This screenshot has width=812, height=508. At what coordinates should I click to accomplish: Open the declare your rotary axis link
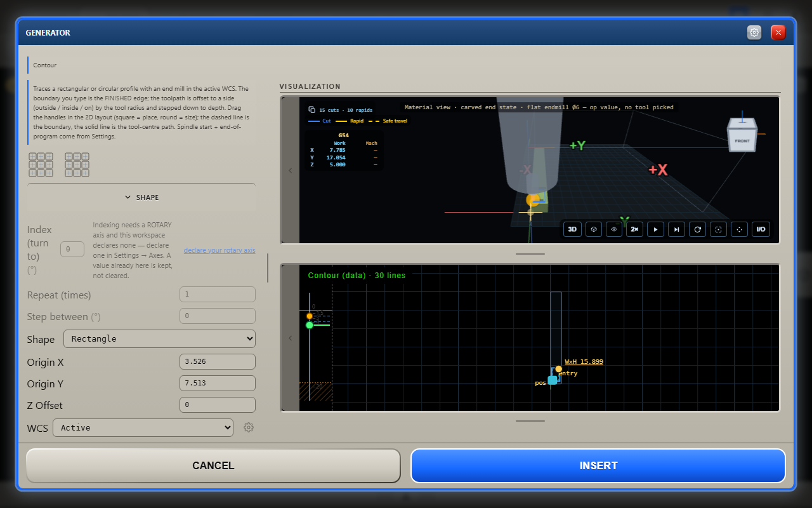point(219,250)
